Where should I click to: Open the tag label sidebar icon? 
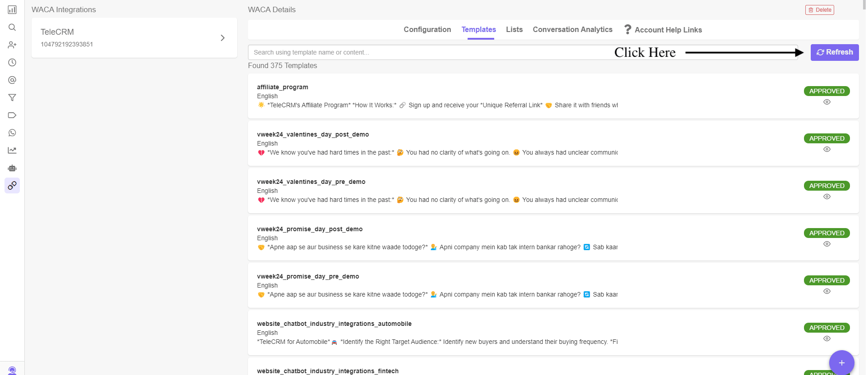[x=12, y=115]
